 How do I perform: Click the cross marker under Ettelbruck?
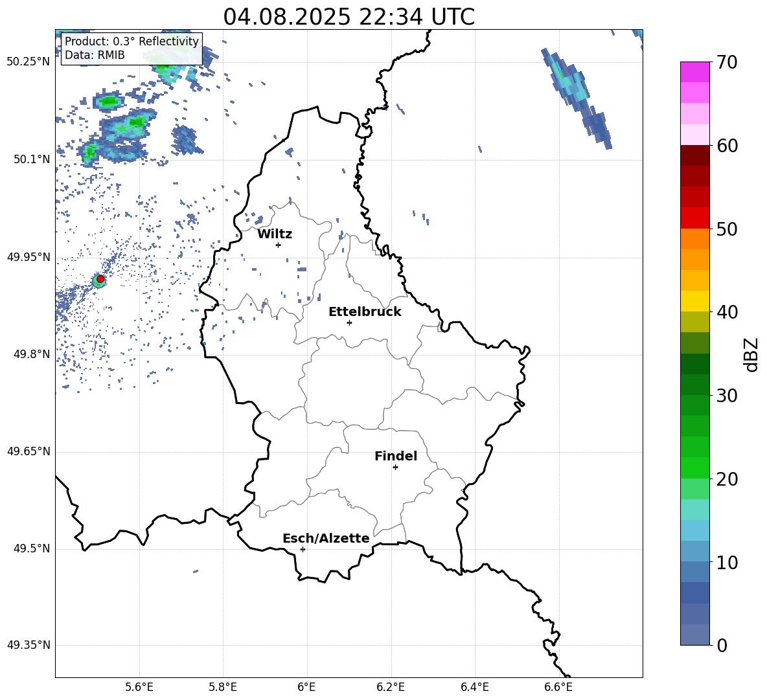pyautogui.click(x=349, y=322)
